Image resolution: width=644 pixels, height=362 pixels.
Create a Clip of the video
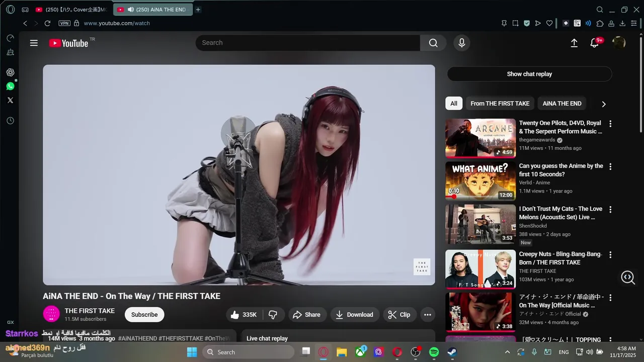pyautogui.click(x=399, y=315)
